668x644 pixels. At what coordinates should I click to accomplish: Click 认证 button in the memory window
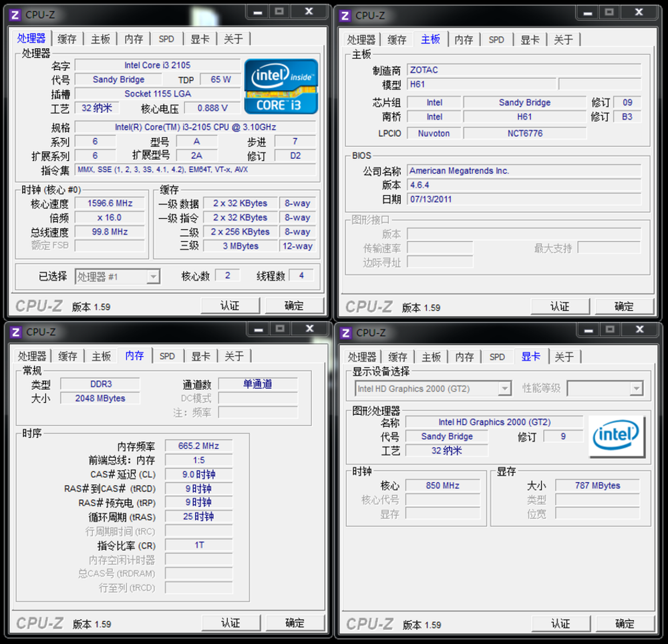coord(231,623)
